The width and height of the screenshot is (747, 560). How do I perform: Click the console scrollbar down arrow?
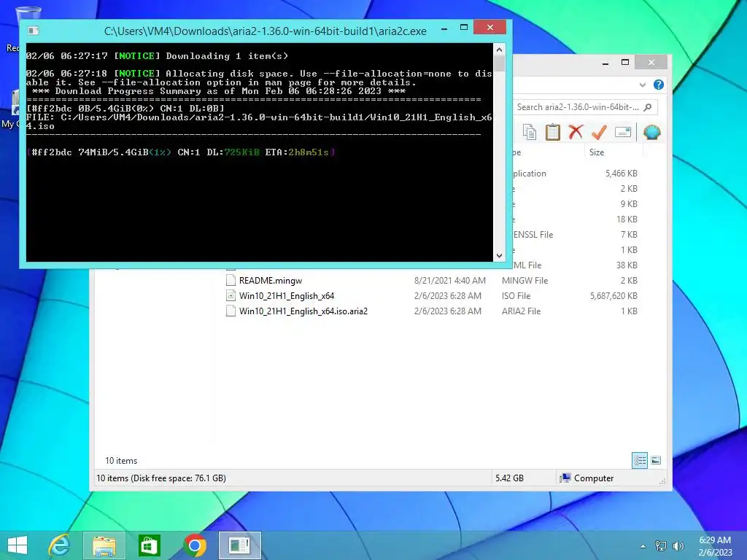tap(499, 256)
